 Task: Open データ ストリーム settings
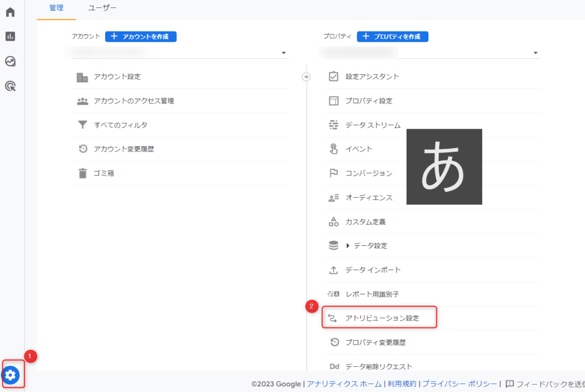coord(372,125)
